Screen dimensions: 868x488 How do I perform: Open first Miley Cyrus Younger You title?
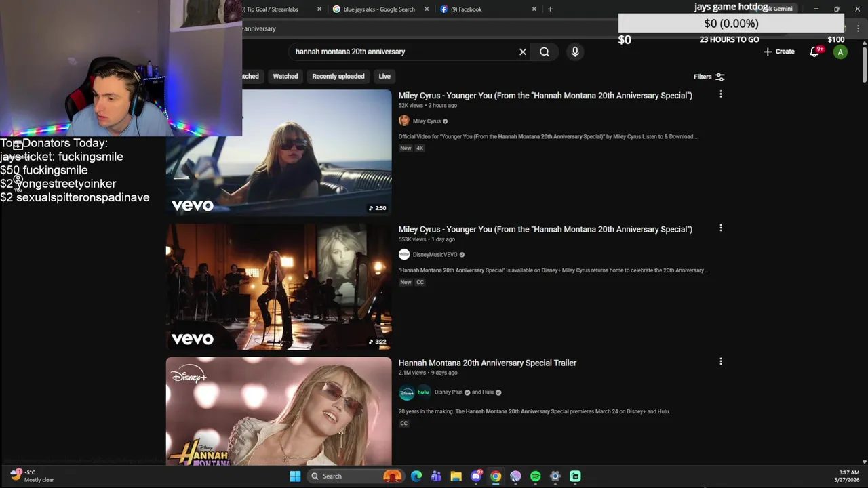(545, 96)
